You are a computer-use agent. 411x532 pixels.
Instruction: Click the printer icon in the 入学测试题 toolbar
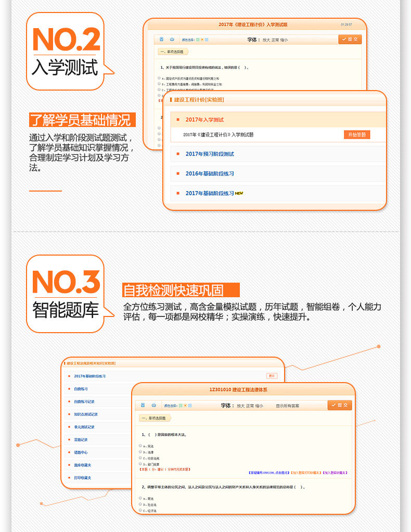pyautogui.click(x=172, y=40)
